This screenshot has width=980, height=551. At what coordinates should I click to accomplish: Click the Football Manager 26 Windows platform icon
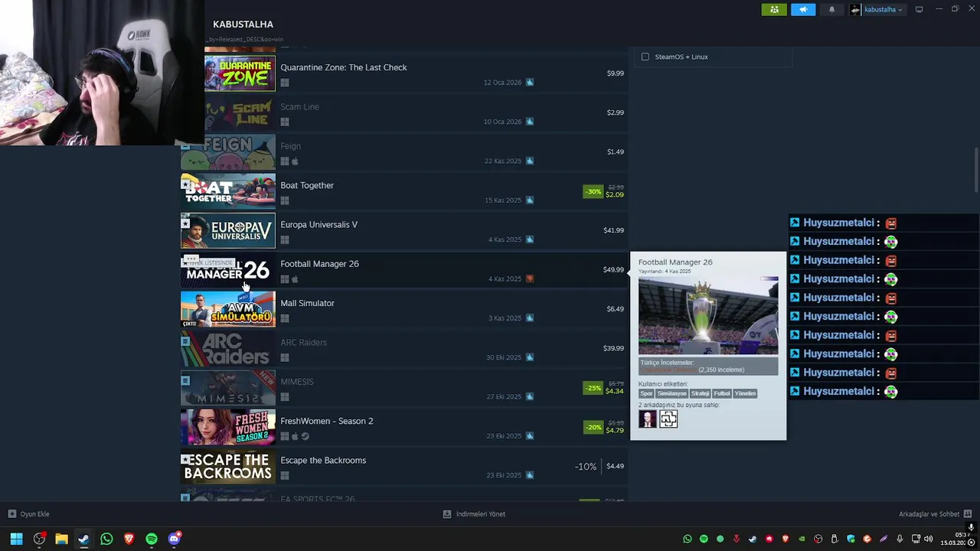(x=284, y=279)
